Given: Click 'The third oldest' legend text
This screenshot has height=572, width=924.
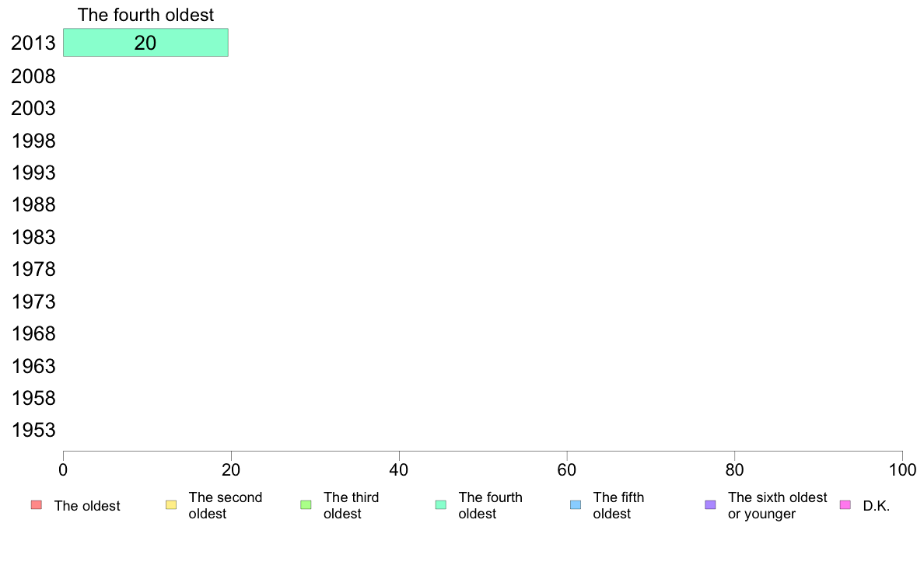Looking at the screenshot, I should (351, 505).
